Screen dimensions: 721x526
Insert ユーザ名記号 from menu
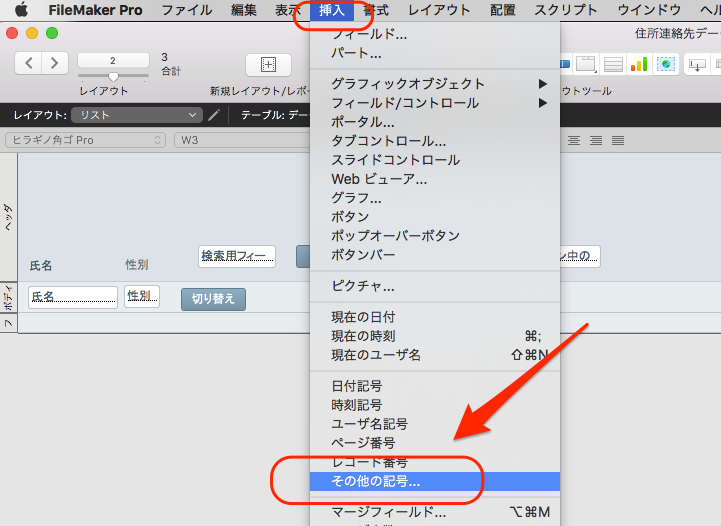point(435,424)
